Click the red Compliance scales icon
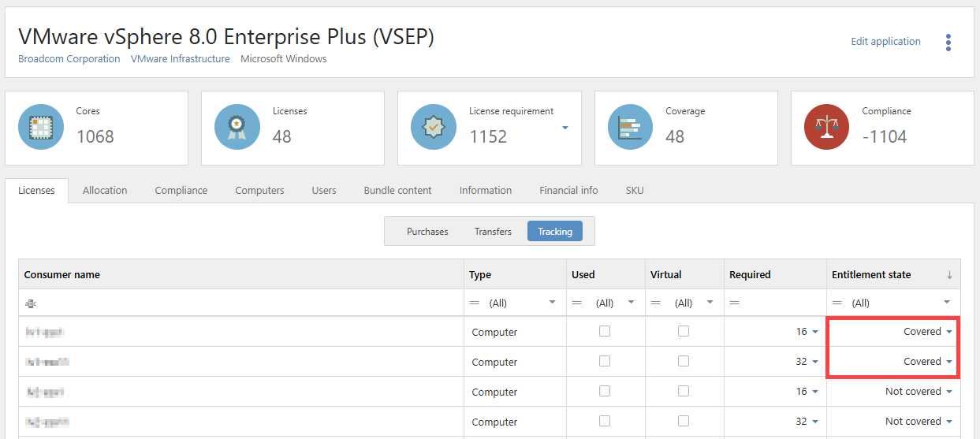980x439 pixels. pyautogui.click(x=827, y=127)
